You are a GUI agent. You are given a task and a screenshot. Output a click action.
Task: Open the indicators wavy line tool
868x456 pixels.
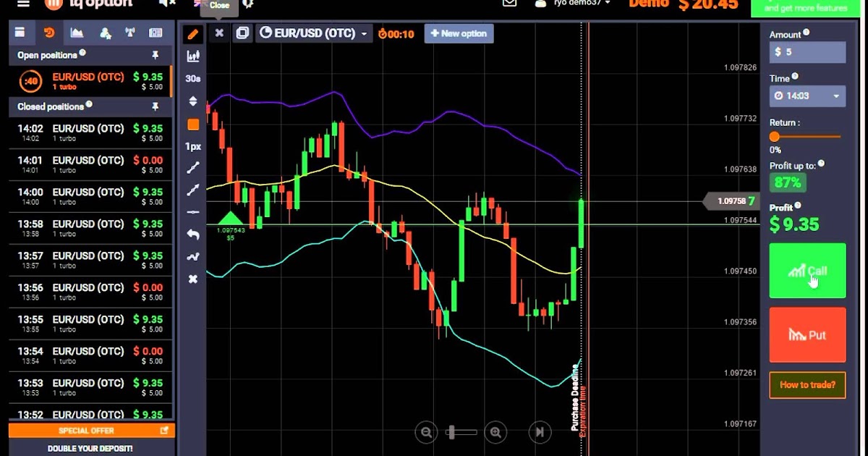pyautogui.click(x=193, y=257)
